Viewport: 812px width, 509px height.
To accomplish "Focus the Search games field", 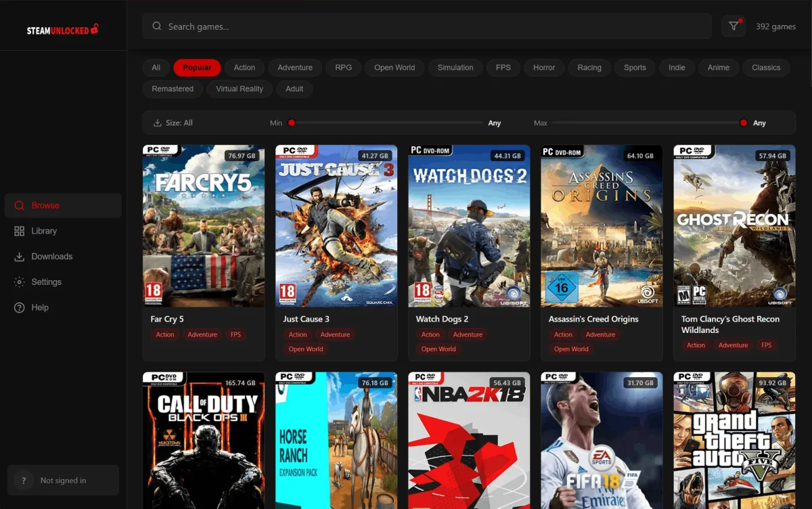I will pyautogui.click(x=427, y=26).
